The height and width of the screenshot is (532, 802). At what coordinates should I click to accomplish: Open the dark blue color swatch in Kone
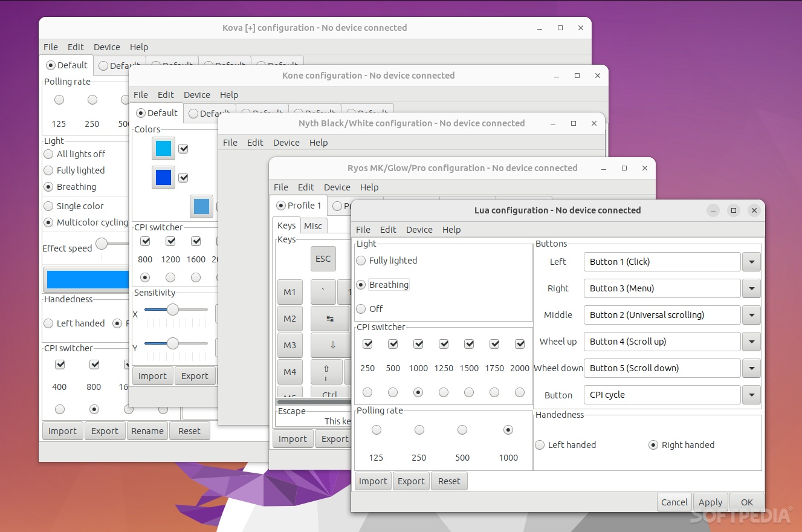pos(163,178)
